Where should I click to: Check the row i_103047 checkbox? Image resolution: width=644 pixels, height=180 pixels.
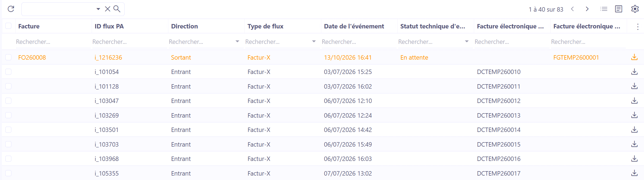pos(9,101)
